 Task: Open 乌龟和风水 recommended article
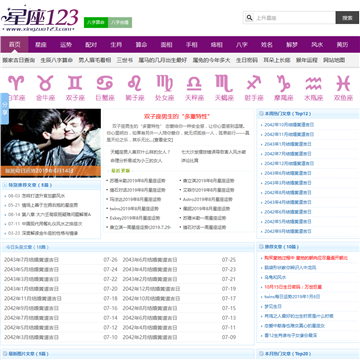pos(275,277)
